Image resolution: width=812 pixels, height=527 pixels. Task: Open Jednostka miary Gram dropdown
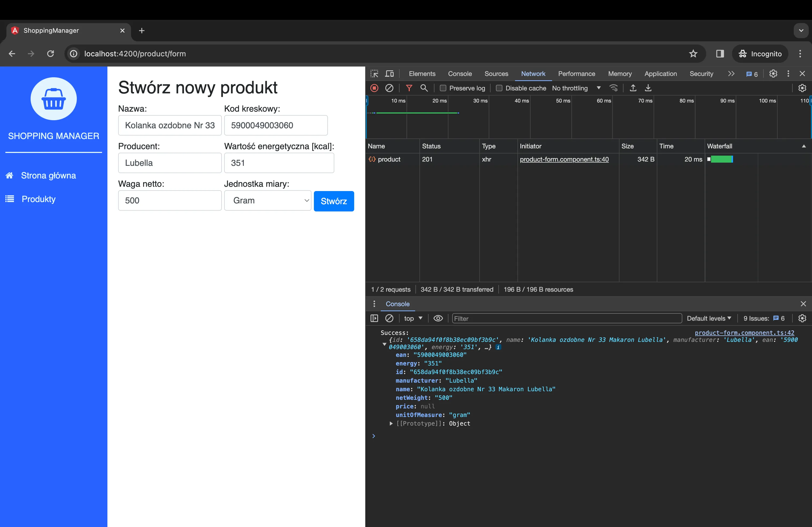(x=267, y=200)
